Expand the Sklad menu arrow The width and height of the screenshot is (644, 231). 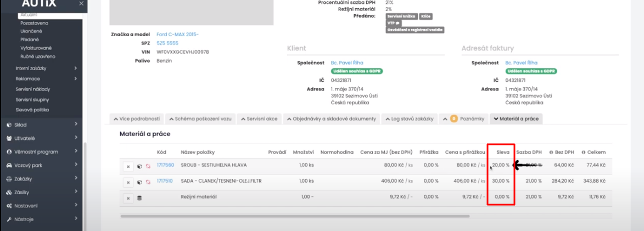coord(76,125)
